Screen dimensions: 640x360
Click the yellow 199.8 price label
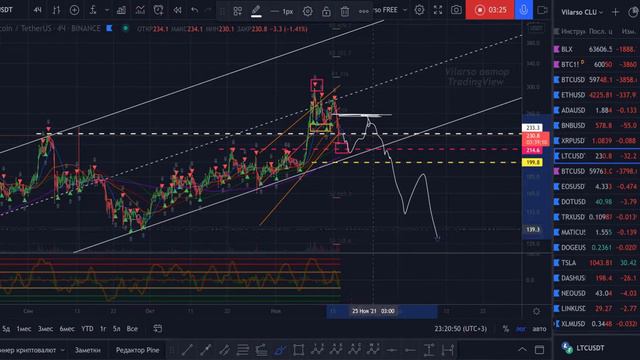[x=532, y=162]
